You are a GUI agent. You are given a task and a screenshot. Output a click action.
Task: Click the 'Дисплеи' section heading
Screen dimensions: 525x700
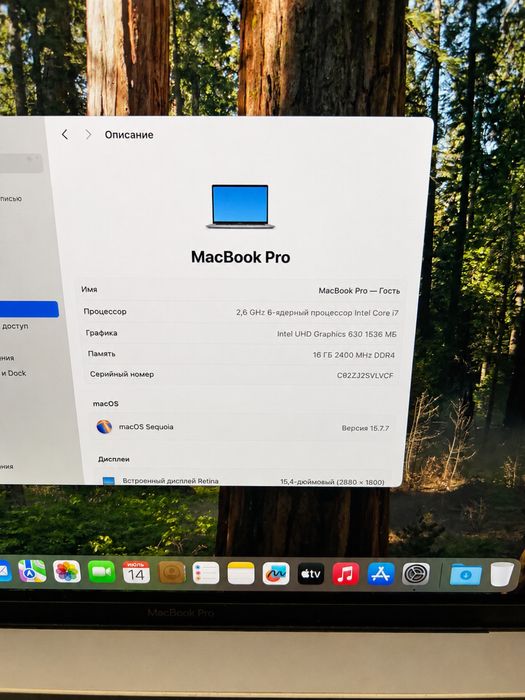tap(114, 459)
